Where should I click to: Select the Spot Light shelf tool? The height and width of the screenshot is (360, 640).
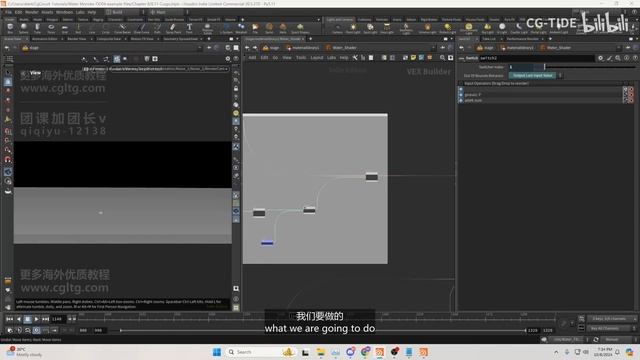pos(370,28)
